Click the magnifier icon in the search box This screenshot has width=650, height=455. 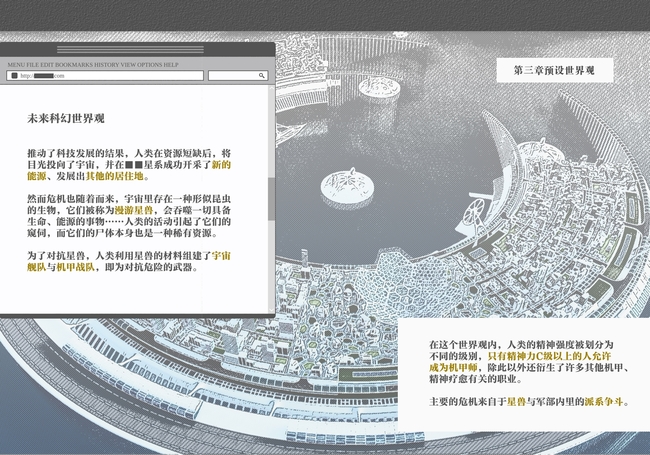click(262, 76)
